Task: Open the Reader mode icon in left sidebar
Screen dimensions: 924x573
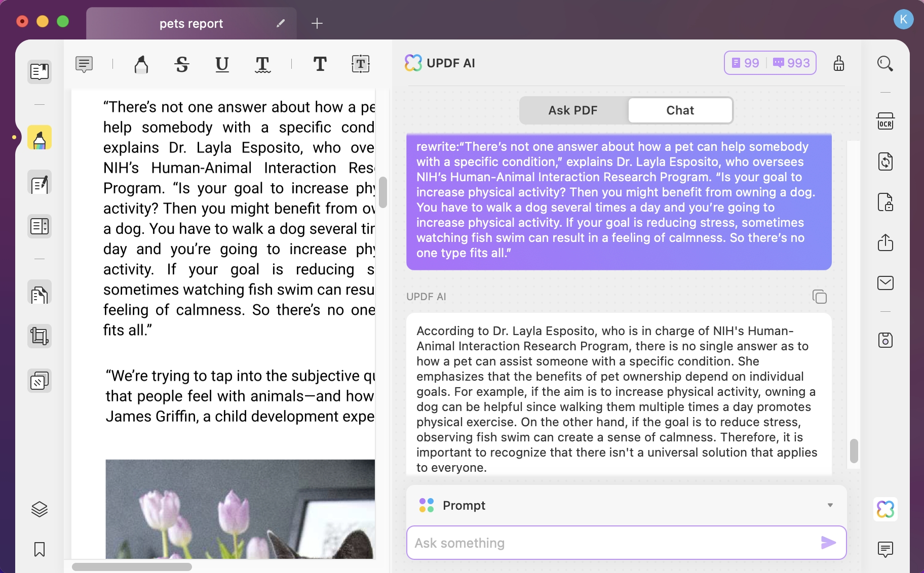Action: (x=40, y=71)
